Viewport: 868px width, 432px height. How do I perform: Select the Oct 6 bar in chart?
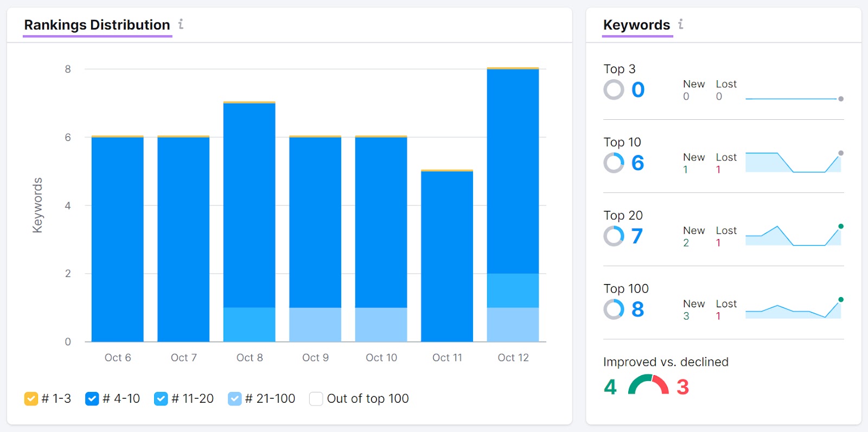118,238
